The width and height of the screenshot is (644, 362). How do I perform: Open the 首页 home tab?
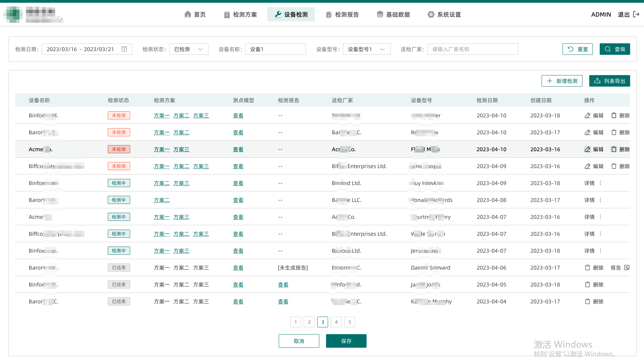195,14
